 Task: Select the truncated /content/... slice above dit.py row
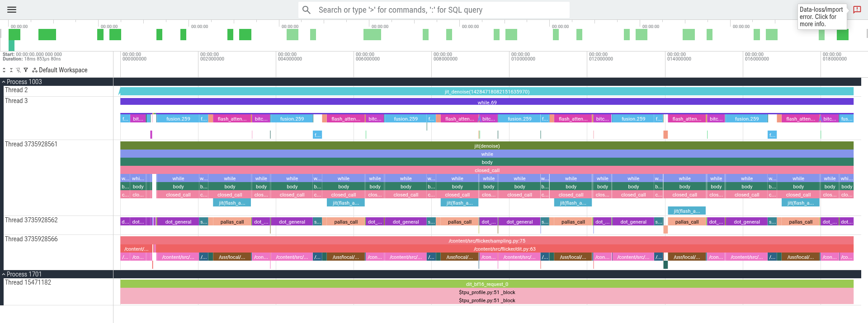click(x=136, y=249)
